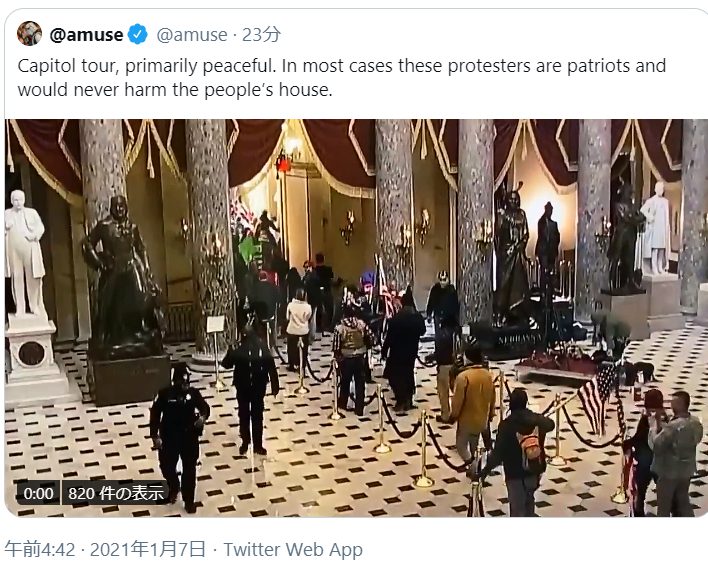Click the blue verified badge
This screenshot has height=568, width=708.
tap(138, 34)
